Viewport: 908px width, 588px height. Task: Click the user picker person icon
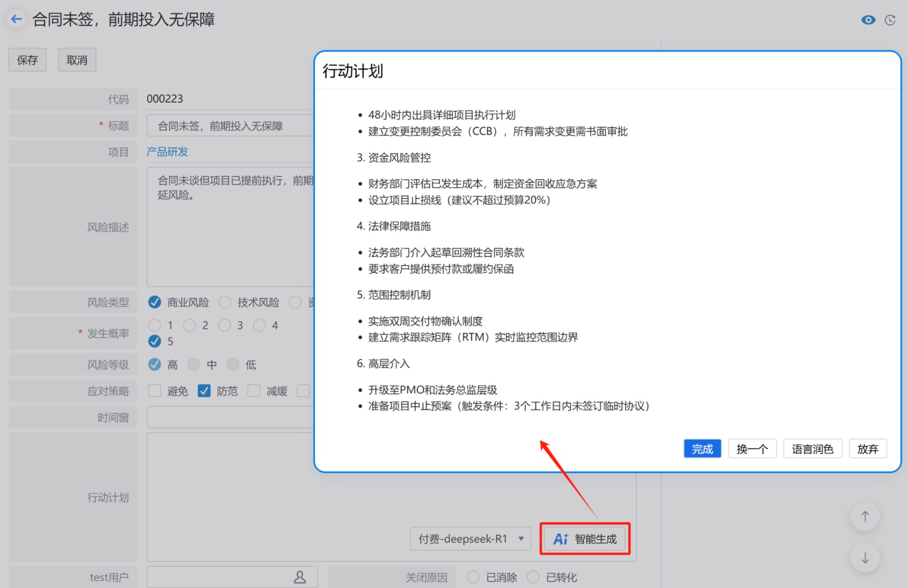[299, 577]
